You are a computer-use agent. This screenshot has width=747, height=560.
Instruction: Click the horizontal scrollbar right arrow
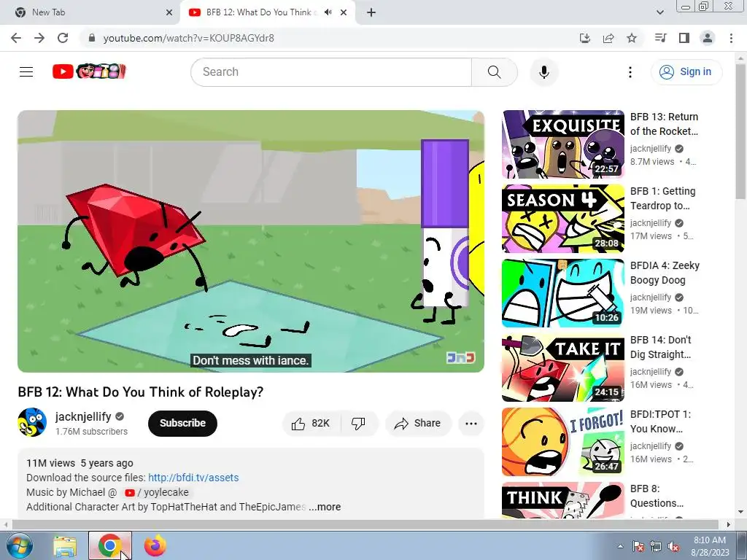[729, 524]
